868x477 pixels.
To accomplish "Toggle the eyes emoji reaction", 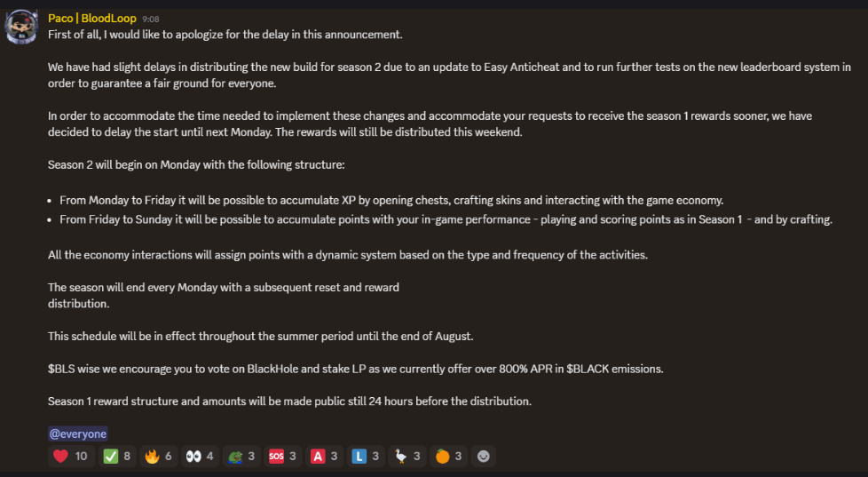I will click(201, 457).
